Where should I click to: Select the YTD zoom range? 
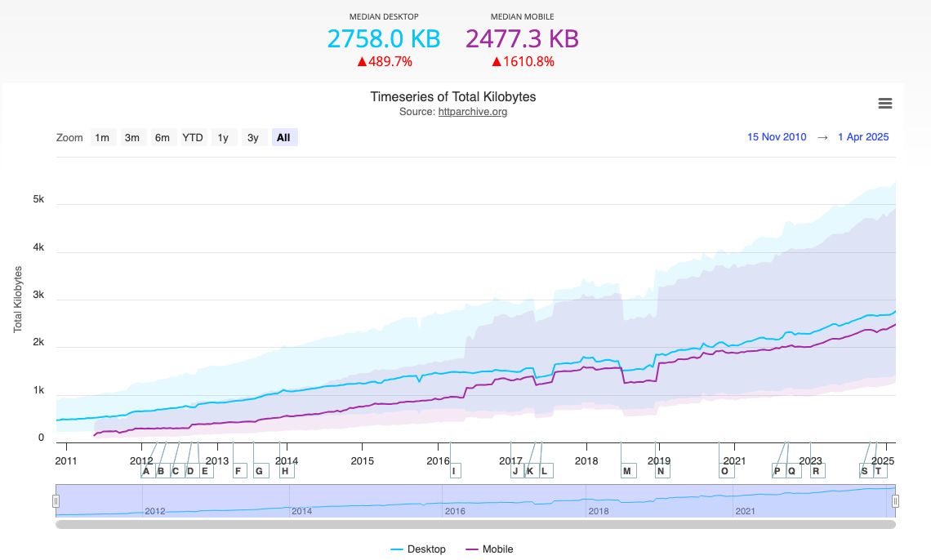(192, 137)
